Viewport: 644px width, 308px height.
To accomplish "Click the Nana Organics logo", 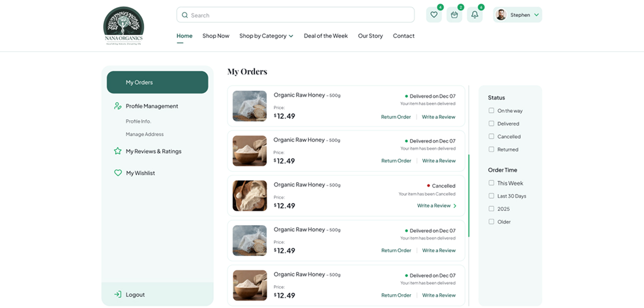I will click(123, 26).
